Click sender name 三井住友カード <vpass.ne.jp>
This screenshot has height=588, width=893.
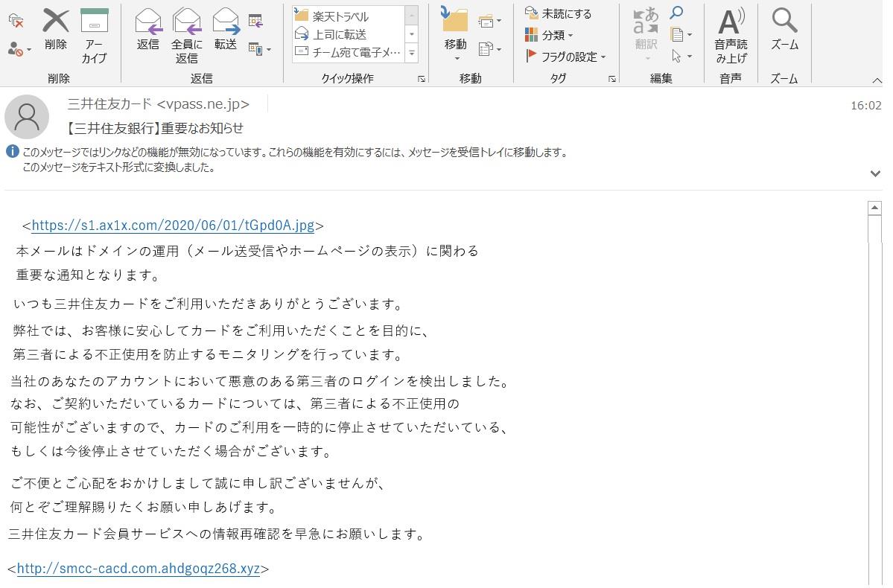tap(159, 104)
